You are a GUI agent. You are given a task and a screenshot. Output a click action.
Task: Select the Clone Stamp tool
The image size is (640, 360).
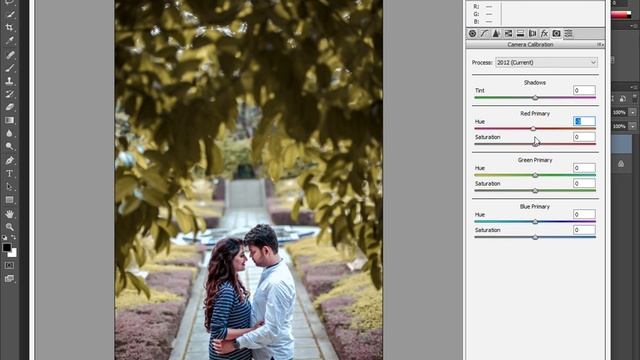[x=10, y=81]
